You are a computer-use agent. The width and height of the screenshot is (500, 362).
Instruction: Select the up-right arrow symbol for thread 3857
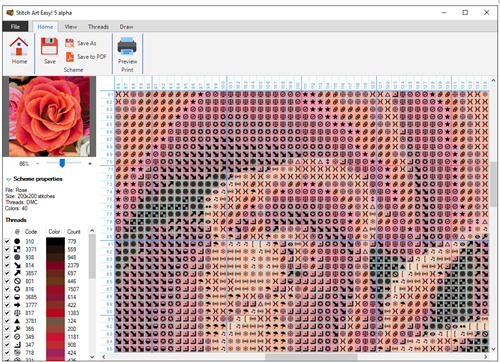point(17,273)
